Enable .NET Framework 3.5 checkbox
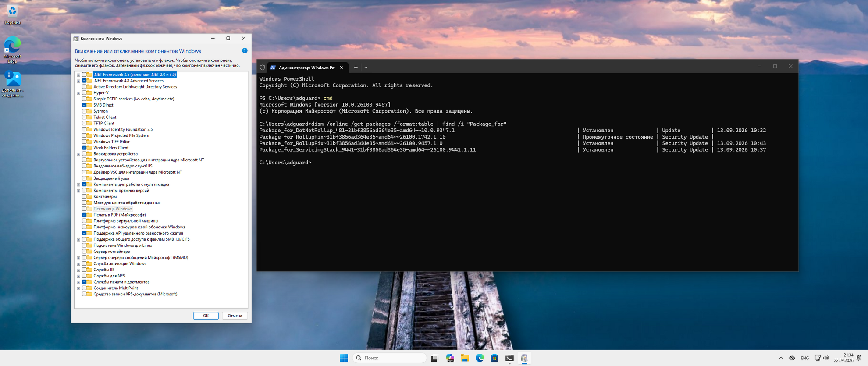Viewport: 868px width, 366px height. point(84,75)
